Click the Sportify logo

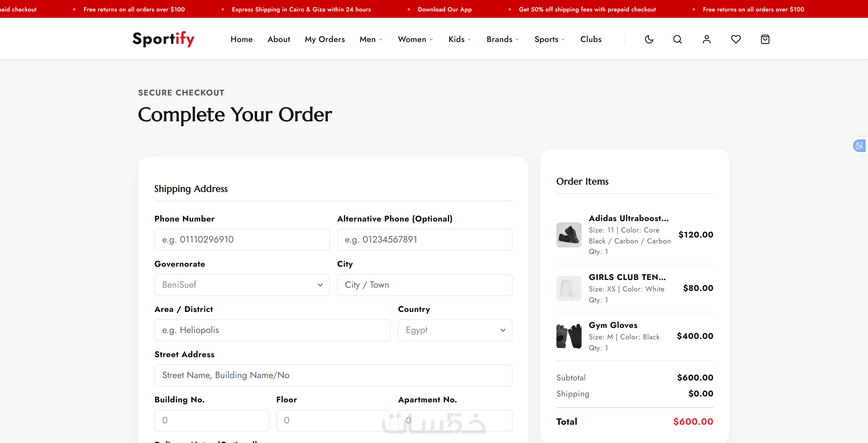(163, 39)
